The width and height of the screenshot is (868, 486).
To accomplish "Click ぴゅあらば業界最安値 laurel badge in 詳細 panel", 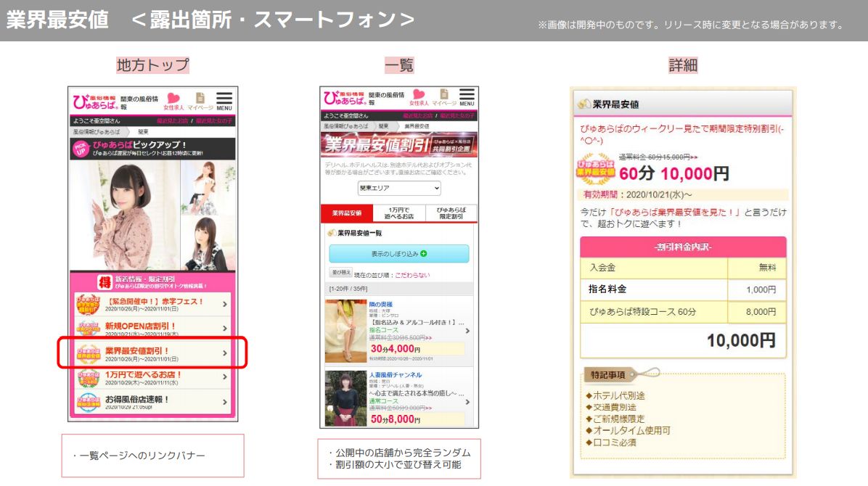I will coord(596,168).
